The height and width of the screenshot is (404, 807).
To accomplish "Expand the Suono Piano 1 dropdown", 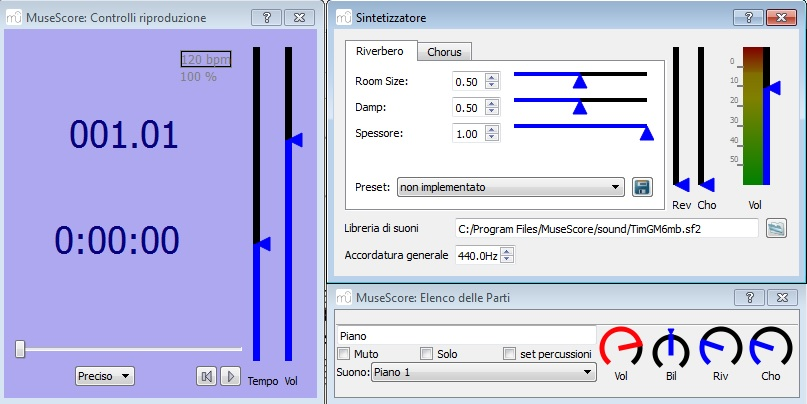I will click(482, 372).
